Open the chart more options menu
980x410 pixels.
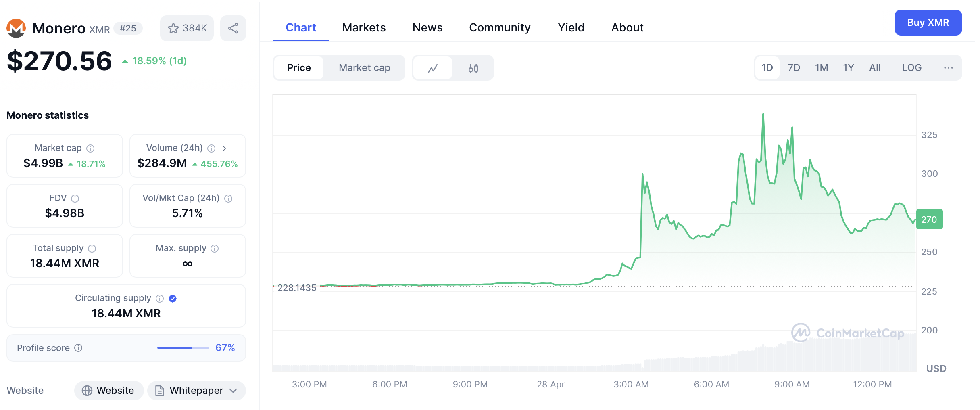948,68
